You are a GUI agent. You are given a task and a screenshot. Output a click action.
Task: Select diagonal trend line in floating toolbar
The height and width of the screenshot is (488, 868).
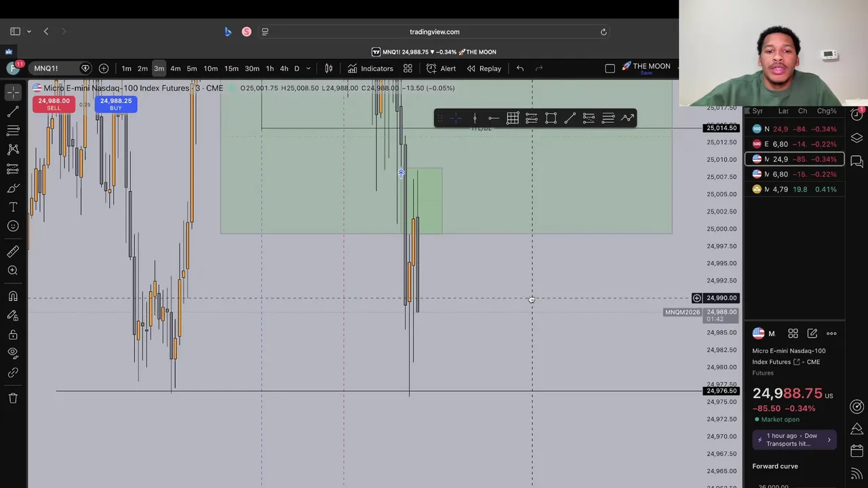click(570, 119)
